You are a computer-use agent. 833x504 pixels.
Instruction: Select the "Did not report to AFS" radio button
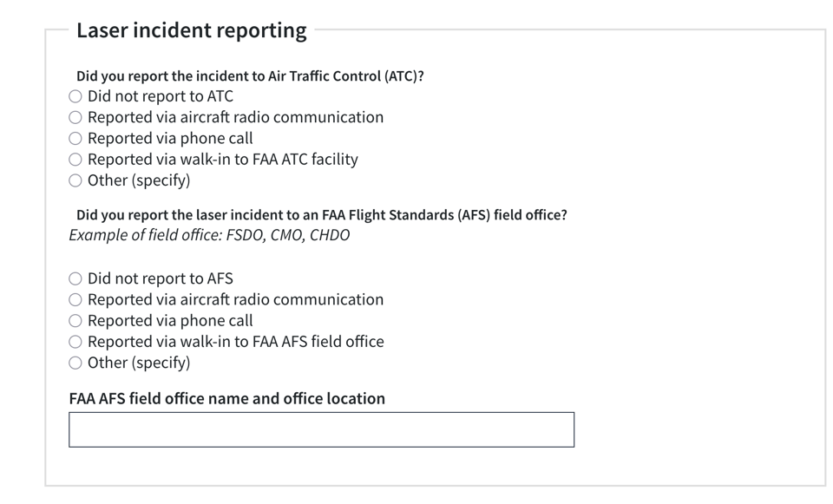coord(75,278)
